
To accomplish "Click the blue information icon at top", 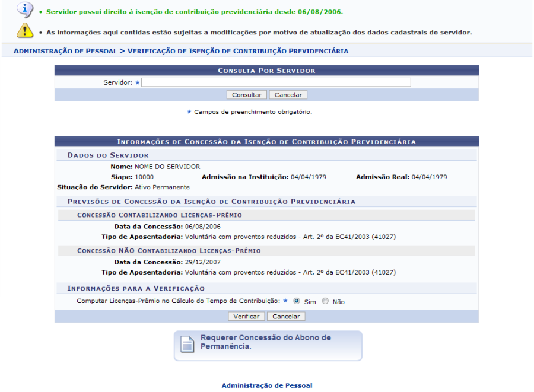I will (x=25, y=10).
